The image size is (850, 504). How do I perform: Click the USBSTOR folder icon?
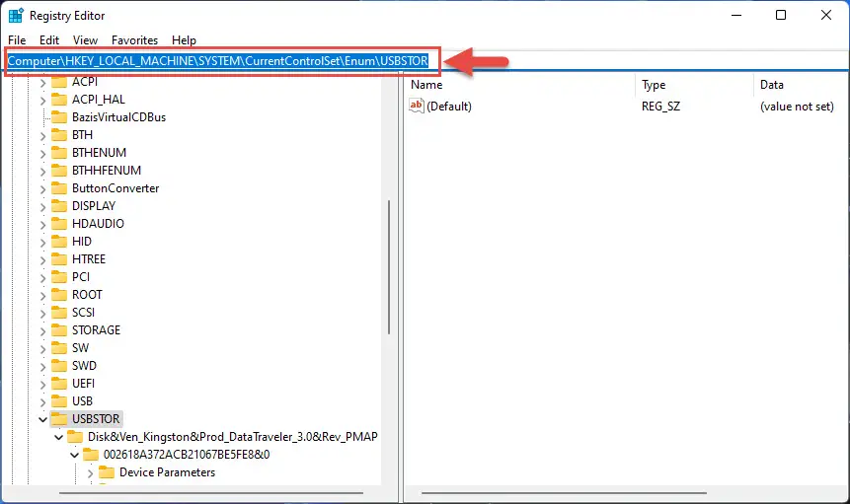tap(59, 419)
